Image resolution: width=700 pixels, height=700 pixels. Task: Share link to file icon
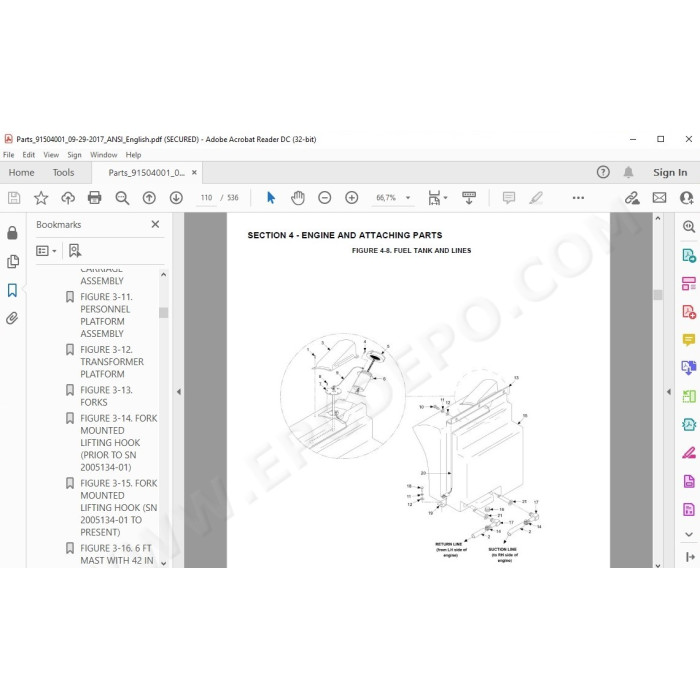tap(632, 198)
